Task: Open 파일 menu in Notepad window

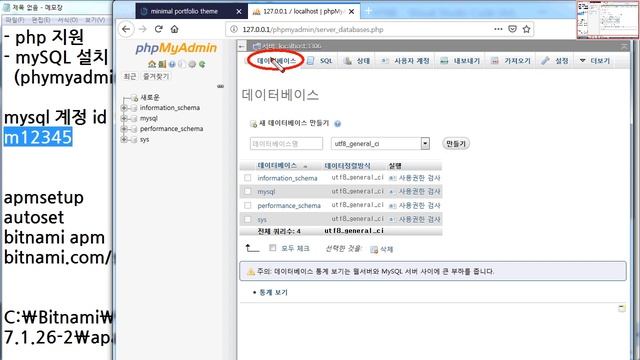Action: coord(15,20)
